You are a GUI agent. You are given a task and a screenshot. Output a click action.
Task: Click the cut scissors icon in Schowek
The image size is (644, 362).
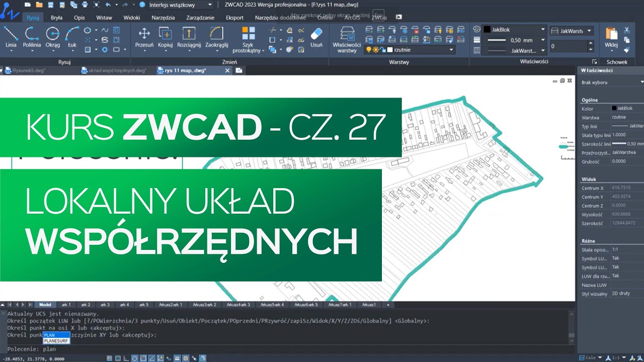point(627,30)
